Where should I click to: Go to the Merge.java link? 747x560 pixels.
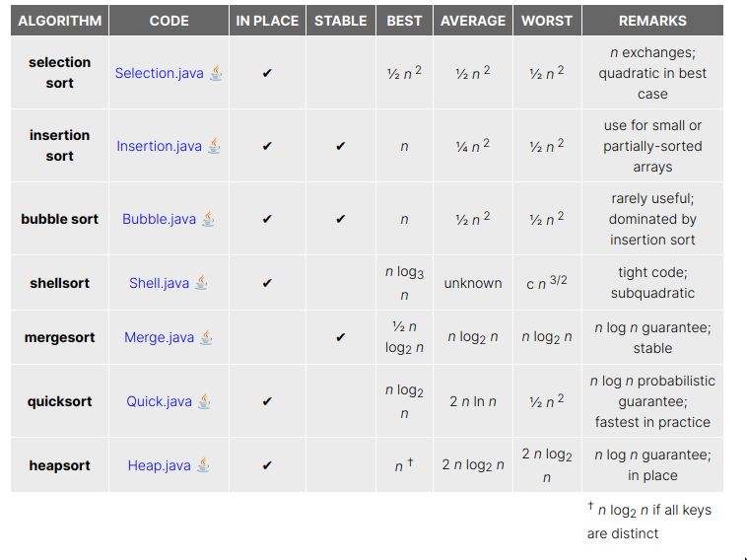coord(159,337)
